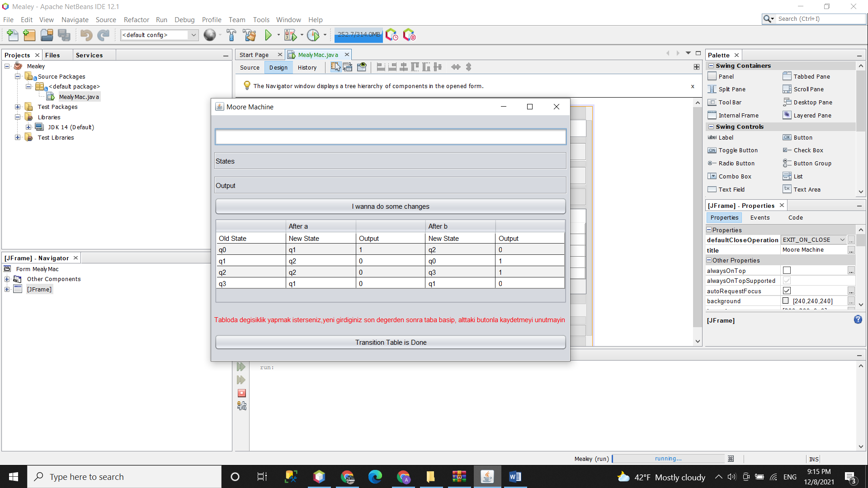Pick the background color swatch
Viewport: 868px width, 488px height.
[786, 301]
